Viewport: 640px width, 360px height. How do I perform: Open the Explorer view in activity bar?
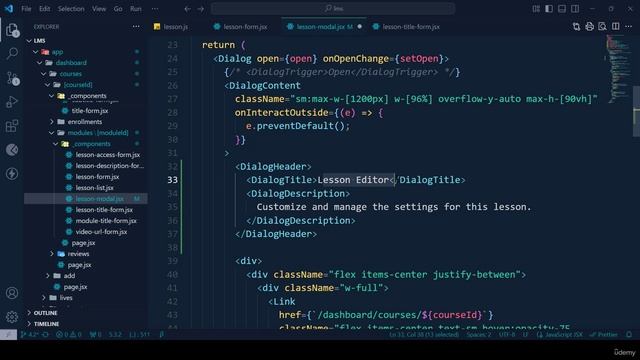point(12,30)
